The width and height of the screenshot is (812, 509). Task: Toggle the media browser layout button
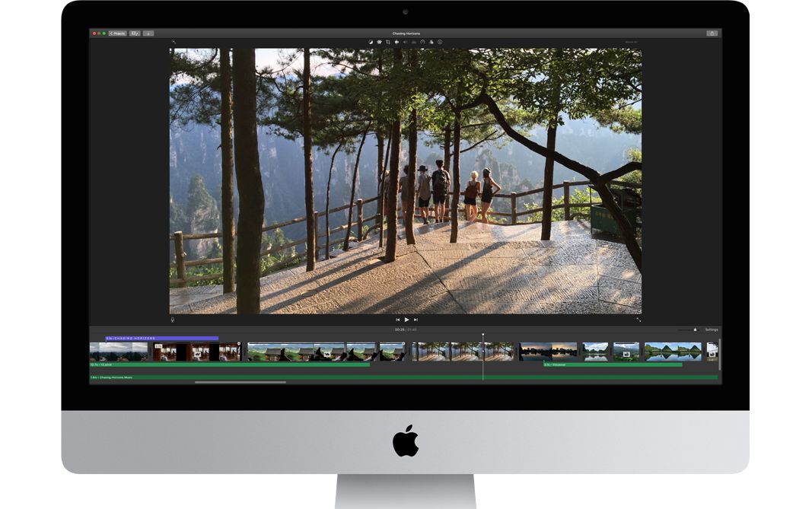click(135, 33)
